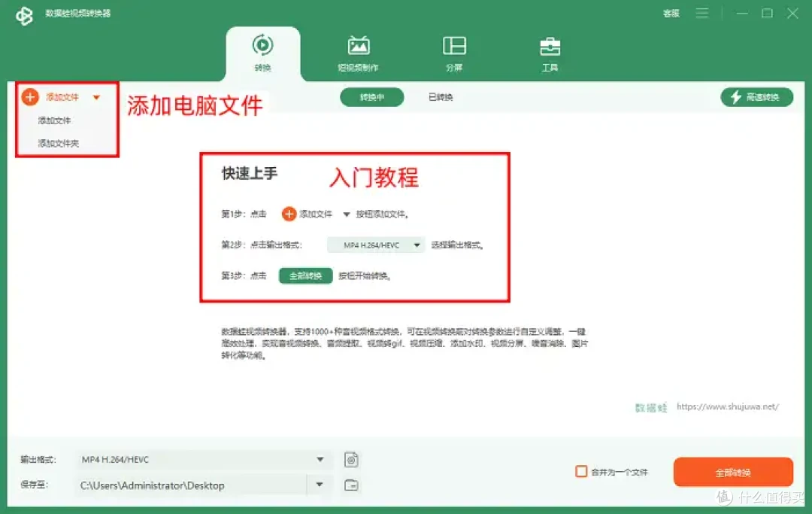Image resolution: width=812 pixels, height=514 pixels.
Task: Enable the 合并为一个文件 checkbox
Action: [x=581, y=472]
